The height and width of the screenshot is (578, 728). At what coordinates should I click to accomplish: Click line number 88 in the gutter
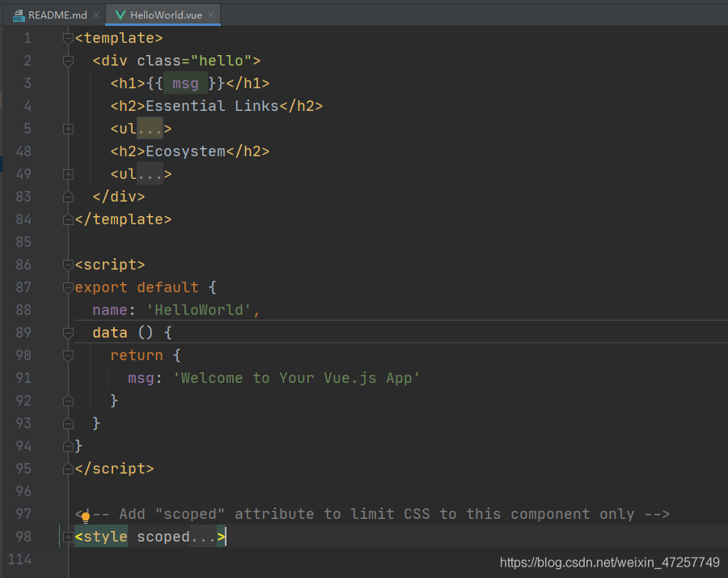23,310
